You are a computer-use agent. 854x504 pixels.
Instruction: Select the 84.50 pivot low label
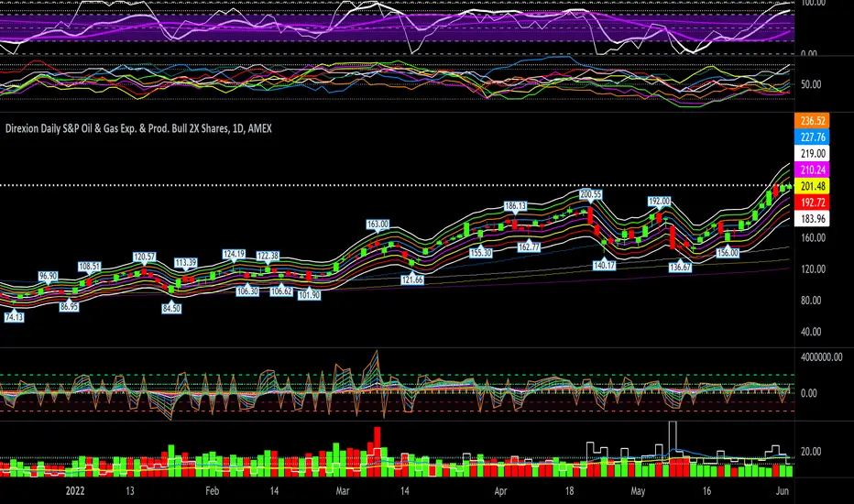click(171, 309)
